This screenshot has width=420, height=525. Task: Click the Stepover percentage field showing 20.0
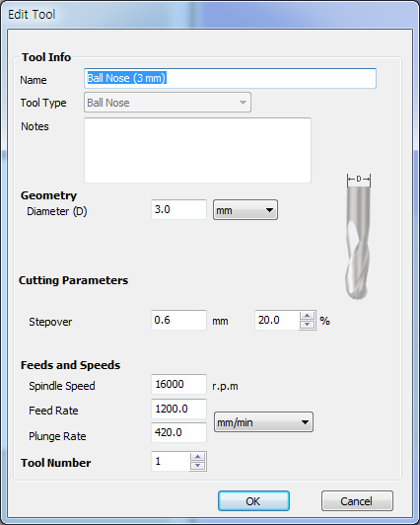click(x=277, y=320)
